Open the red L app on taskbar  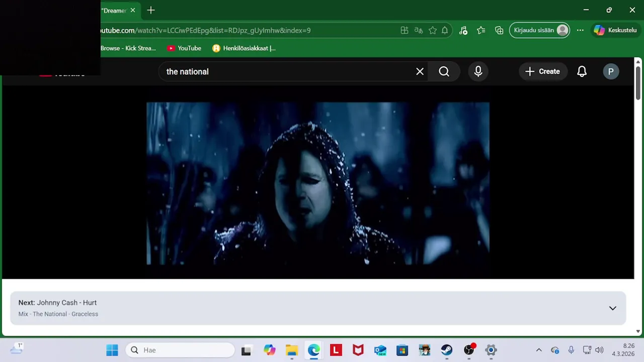[x=336, y=350]
